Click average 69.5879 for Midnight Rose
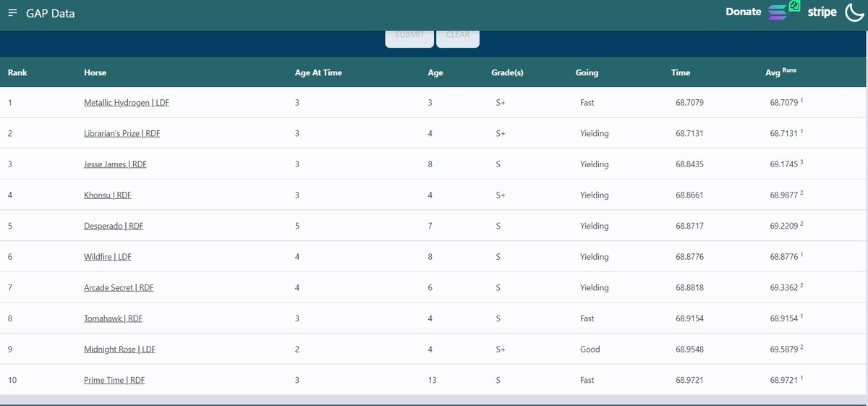The image size is (868, 406). 784,349
